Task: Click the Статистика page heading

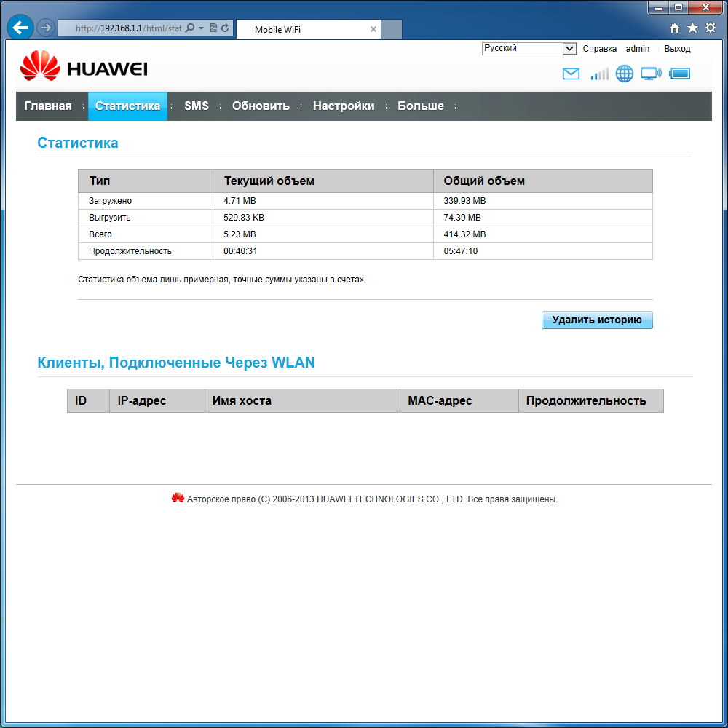Action: coord(78,143)
